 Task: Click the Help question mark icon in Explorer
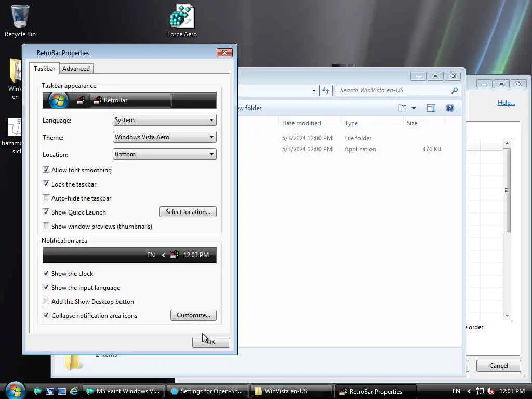click(450, 108)
